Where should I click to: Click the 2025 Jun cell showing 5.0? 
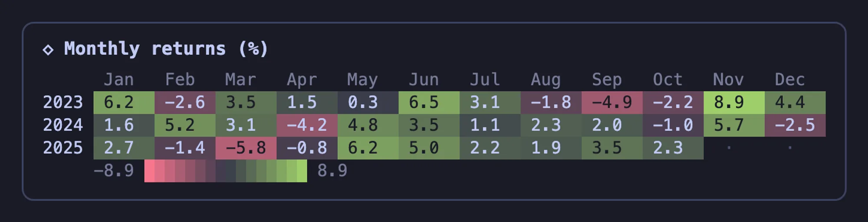[429, 148]
